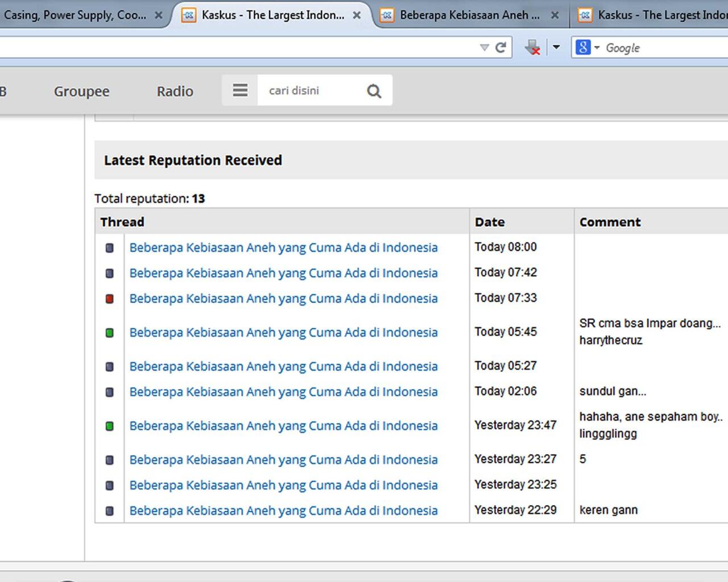Click the gray reputation icon for Today 07:42
The width and height of the screenshot is (728, 582).
(110, 273)
